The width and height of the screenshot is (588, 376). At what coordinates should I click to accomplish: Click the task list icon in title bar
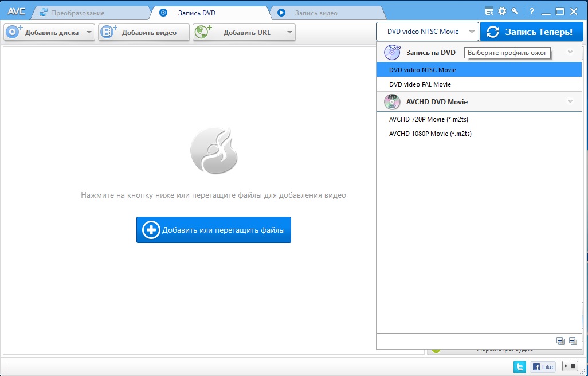[x=489, y=11]
